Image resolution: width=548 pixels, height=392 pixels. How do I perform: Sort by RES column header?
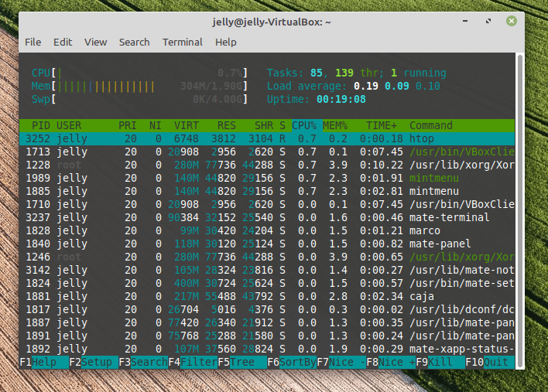[227, 125]
